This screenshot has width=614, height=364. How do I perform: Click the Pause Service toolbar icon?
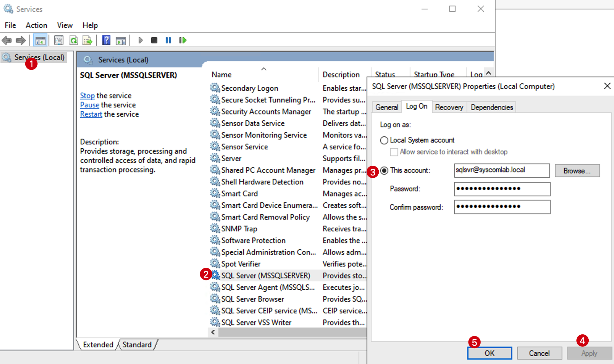(x=168, y=40)
